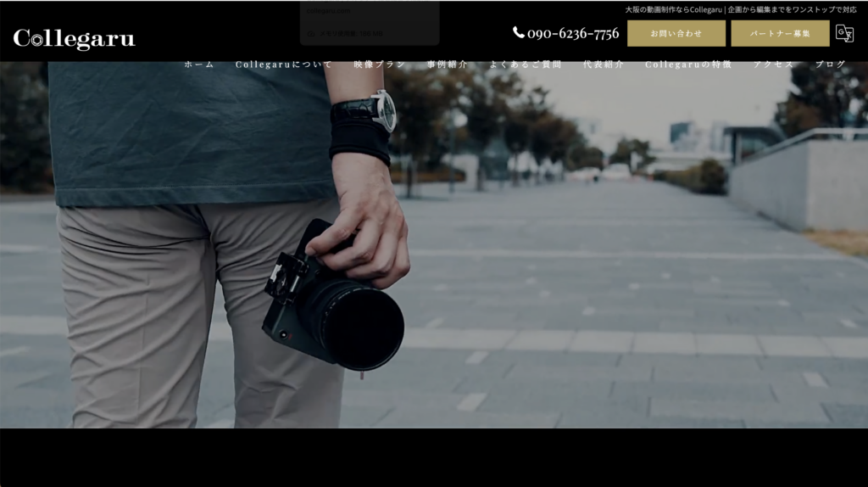Visit the ブログ link

831,64
